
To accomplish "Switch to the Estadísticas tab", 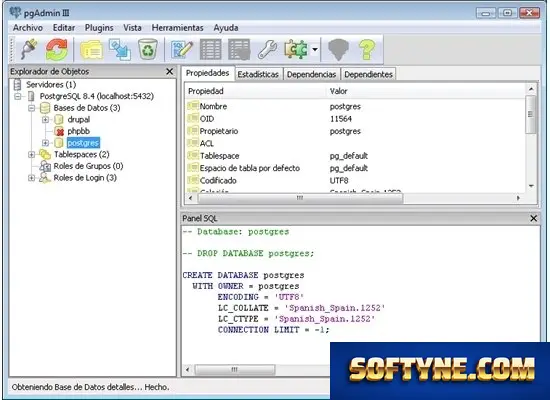I will pos(258,74).
